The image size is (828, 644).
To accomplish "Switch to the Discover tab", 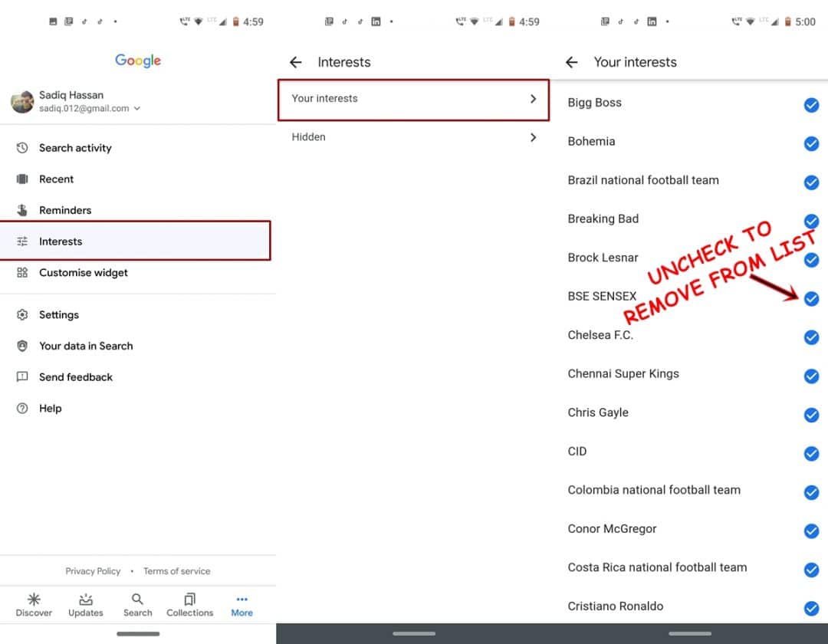I will pyautogui.click(x=34, y=605).
